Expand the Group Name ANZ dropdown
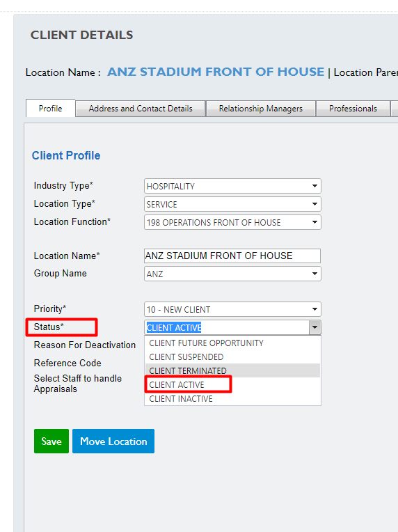The width and height of the screenshot is (398, 532). [x=232, y=274]
